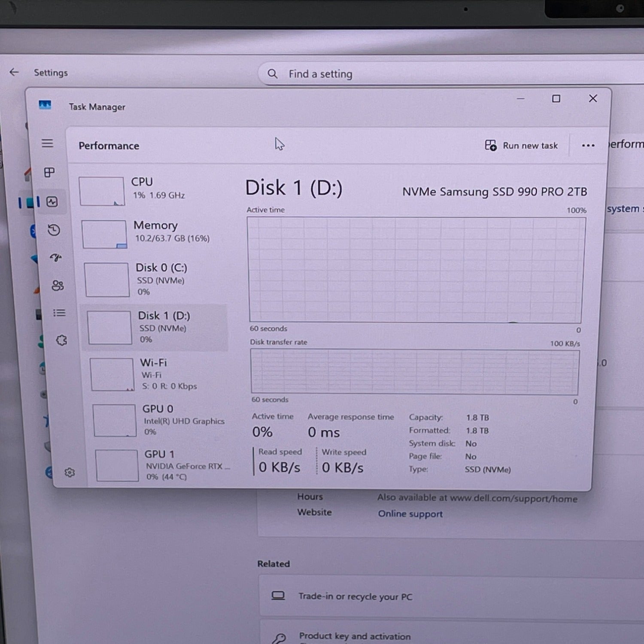
Task: Switch to the Users page icon
Action: [58, 286]
